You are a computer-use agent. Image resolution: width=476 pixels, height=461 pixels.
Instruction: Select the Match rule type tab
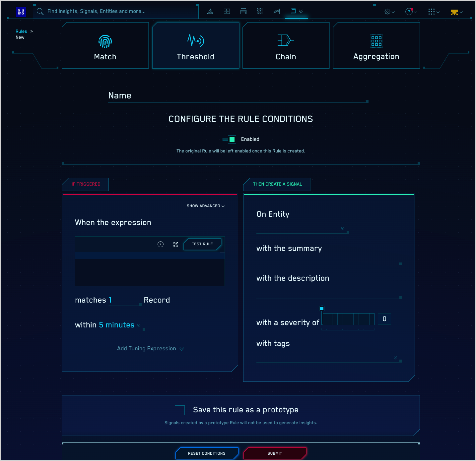105,46
